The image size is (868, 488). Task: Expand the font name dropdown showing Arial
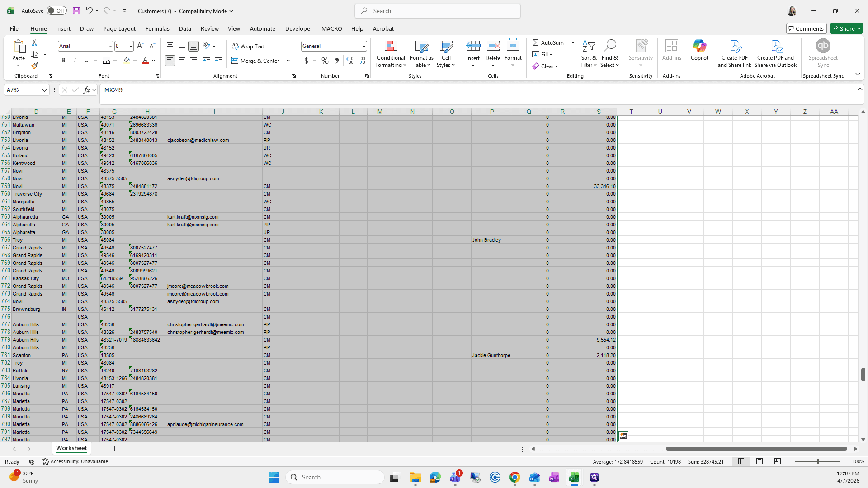pyautogui.click(x=110, y=46)
